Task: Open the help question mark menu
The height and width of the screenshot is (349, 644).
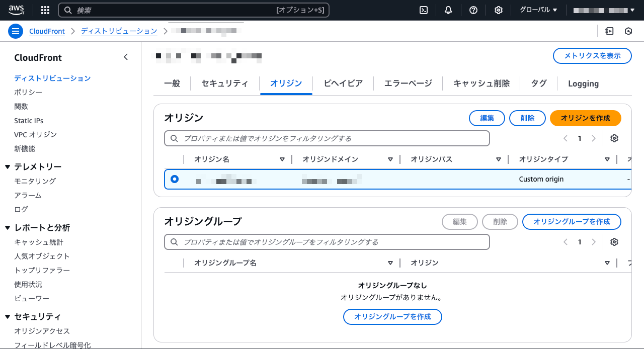Action: tap(473, 10)
